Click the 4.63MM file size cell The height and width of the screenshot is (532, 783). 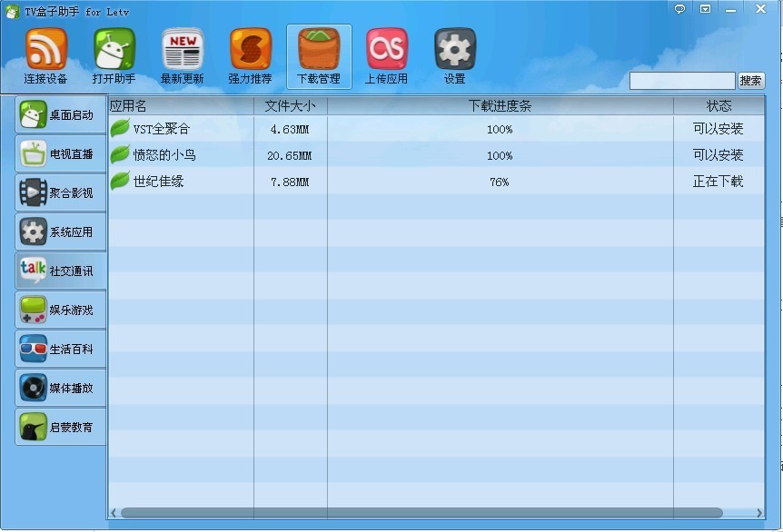[x=290, y=129]
